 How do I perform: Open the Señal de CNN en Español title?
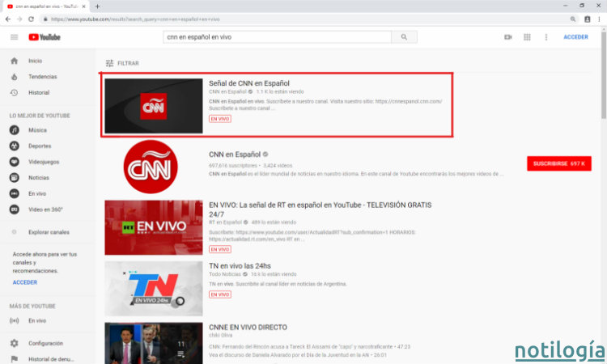coord(249,83)
